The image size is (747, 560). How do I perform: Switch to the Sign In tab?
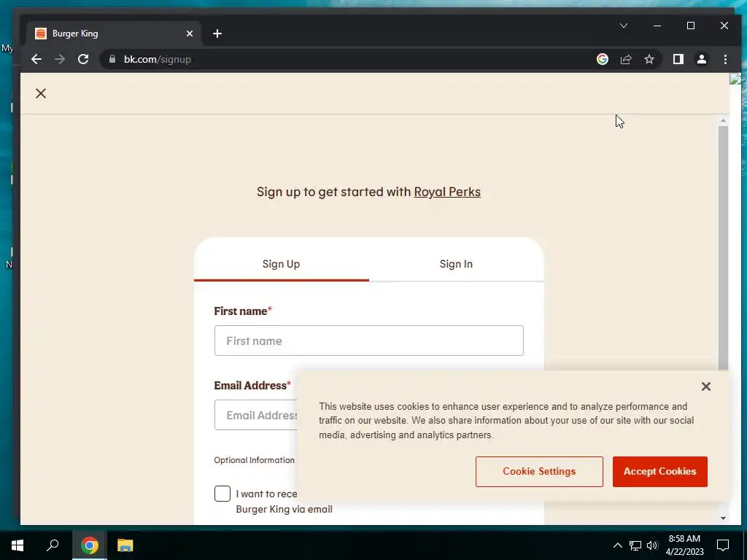click(x=457, y=264)
